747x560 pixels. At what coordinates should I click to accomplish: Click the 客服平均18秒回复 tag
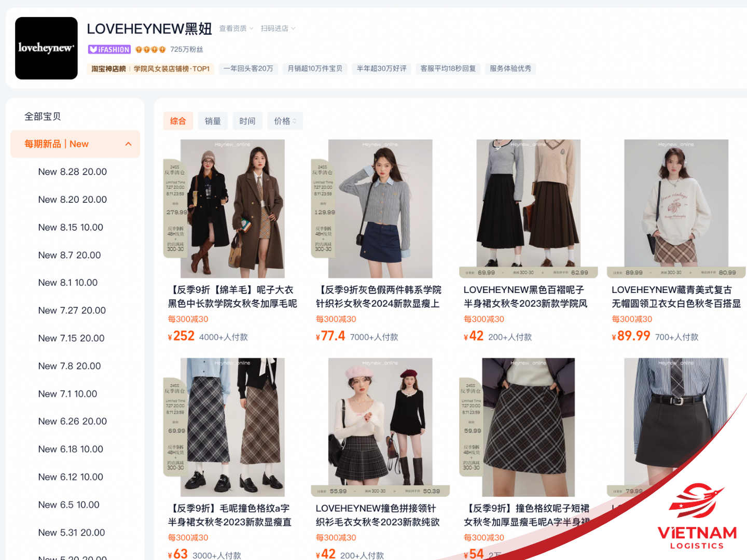coord(448,68)
